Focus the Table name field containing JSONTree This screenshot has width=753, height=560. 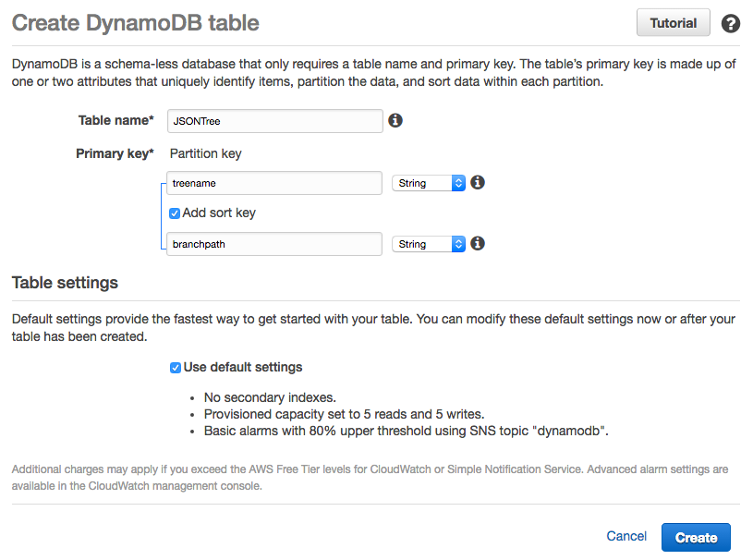275,121
